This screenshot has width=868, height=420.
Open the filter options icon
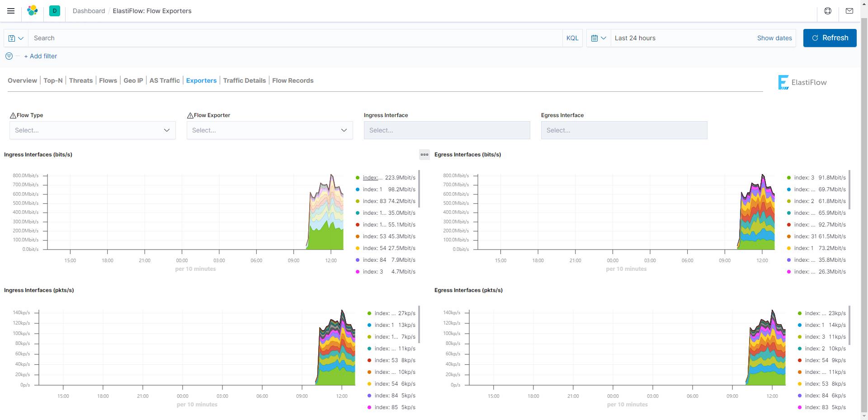[9, 56]
